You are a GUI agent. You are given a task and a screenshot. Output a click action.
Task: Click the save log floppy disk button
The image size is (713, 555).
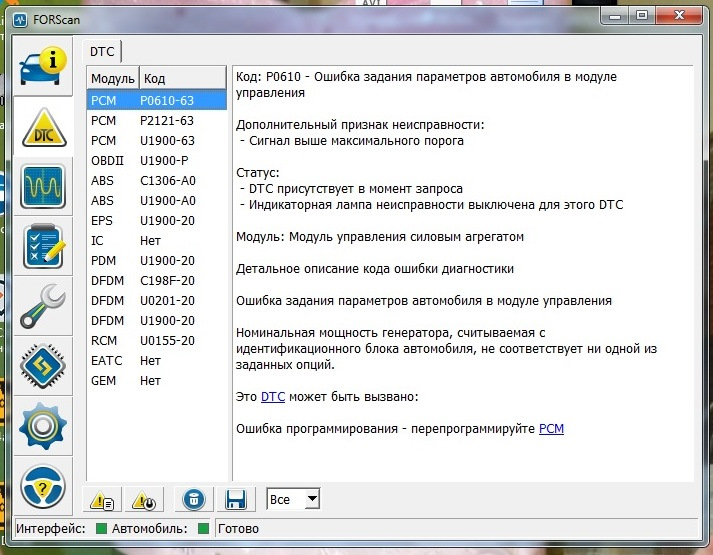(x=236, y=500)
